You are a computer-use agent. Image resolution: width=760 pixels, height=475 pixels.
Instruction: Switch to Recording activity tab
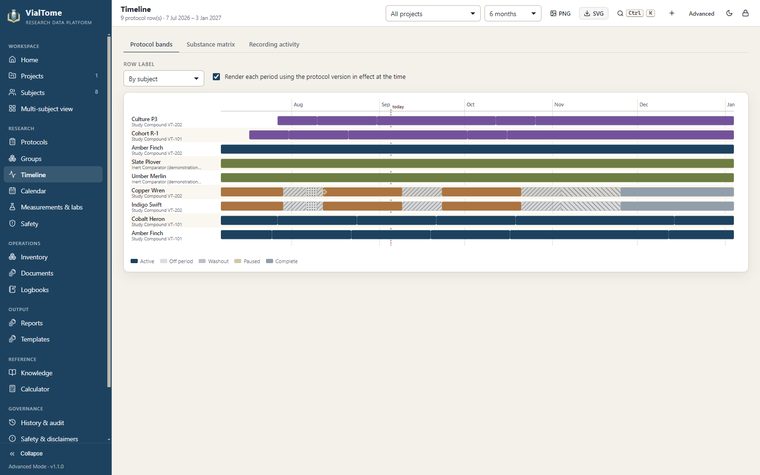(x=274, y=44)
